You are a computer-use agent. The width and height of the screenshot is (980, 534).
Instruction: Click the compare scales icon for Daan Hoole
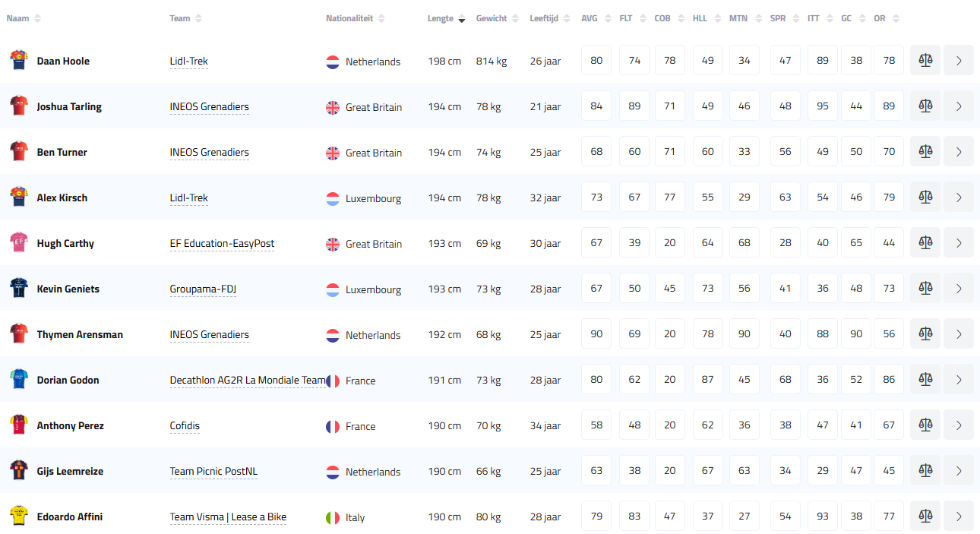[925, 61]
